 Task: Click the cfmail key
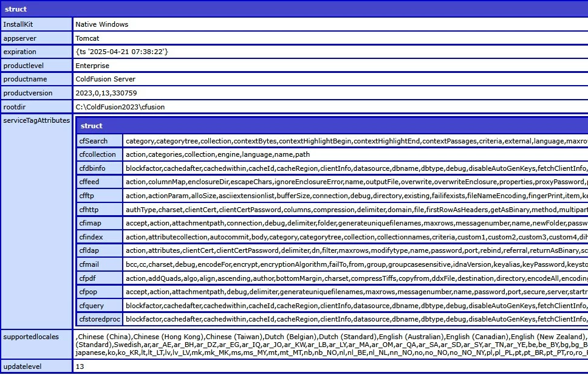pyautogui.click(x=100, y=264)
